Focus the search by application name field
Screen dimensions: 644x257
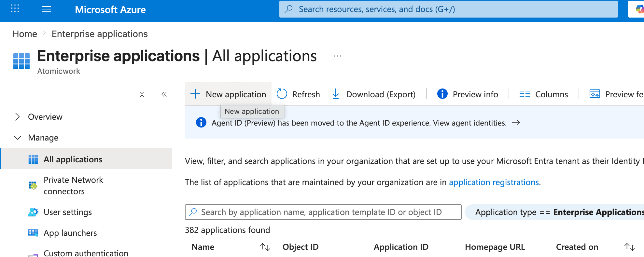click(x=323, y=212)
